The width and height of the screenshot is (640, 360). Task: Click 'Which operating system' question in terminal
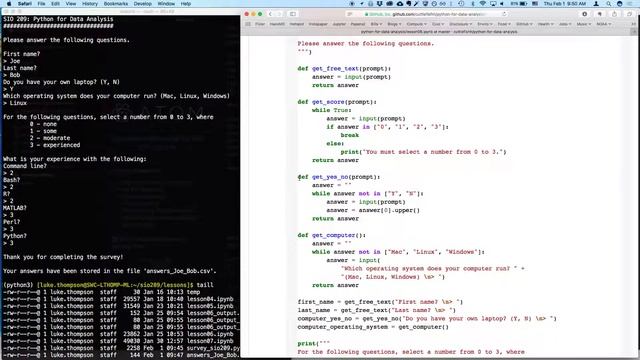(116, 96)
